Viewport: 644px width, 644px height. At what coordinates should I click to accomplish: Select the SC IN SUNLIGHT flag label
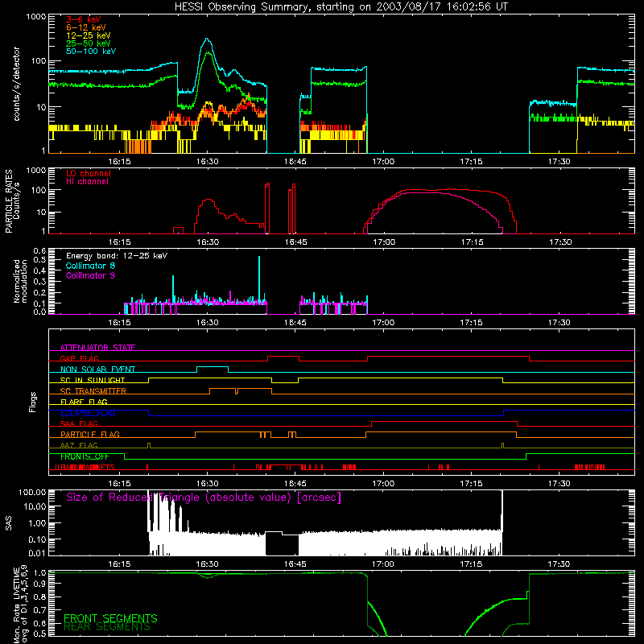93,380
